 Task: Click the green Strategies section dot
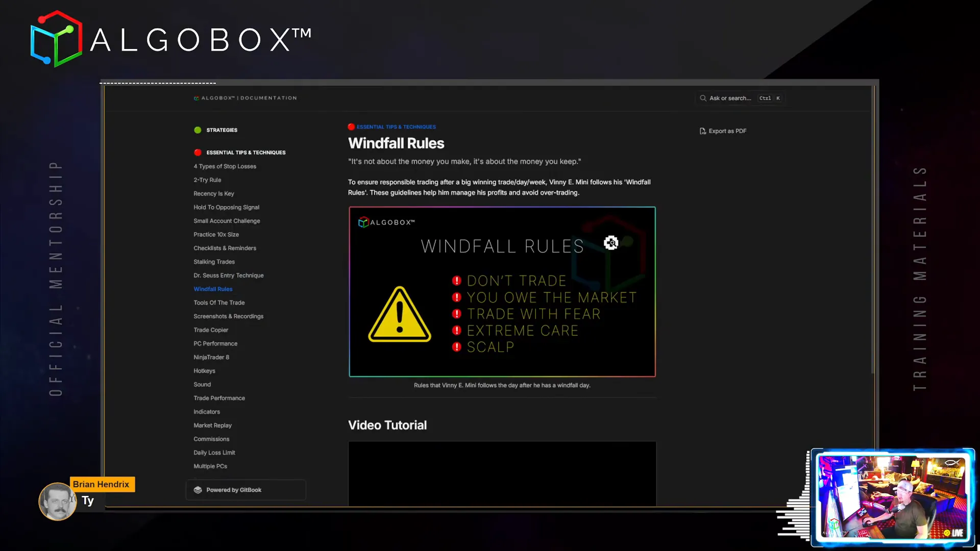tap(198, 130)
